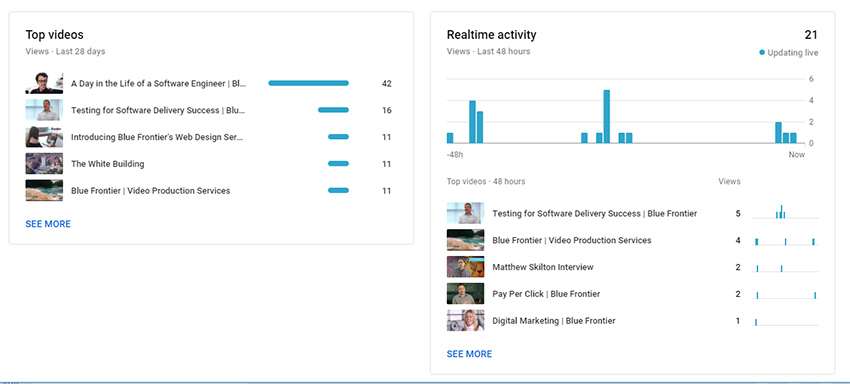Click sparkline for Video Production Services
This screenshot has width=850, height=384.
785,241
